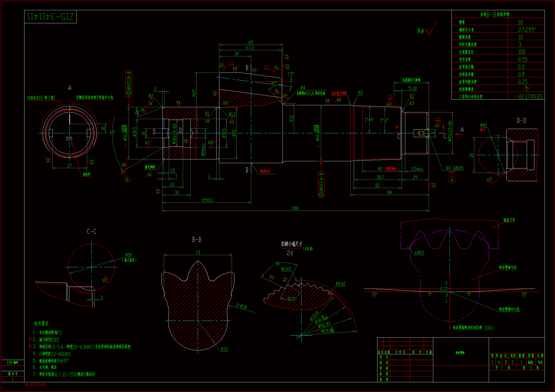Image resolution: width=555 pixels, height=392 pixels.
Task: Click the left vertical Ø0.03 A-B concentricity frame
Action: (129, 83)
